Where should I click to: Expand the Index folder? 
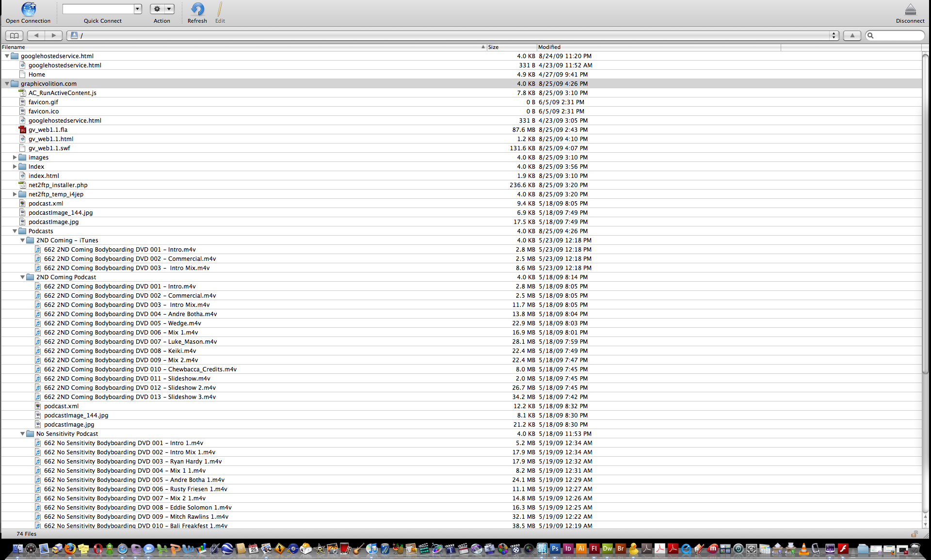(15, 167)
